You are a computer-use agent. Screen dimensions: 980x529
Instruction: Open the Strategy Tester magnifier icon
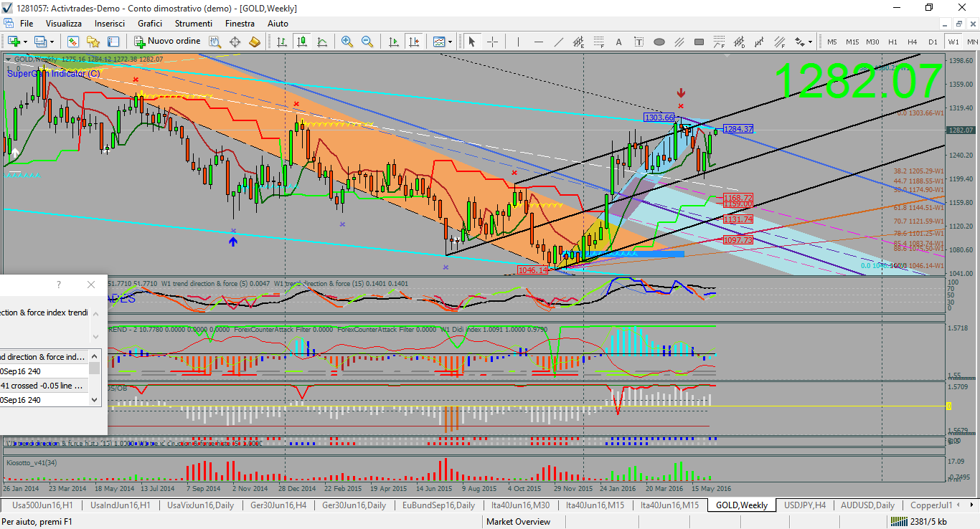click(215, 42)
